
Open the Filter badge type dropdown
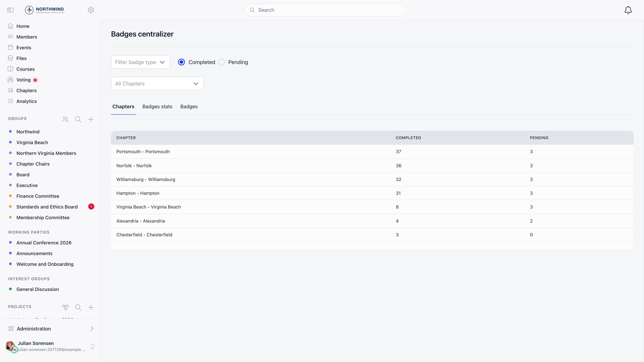click(141, 62)
